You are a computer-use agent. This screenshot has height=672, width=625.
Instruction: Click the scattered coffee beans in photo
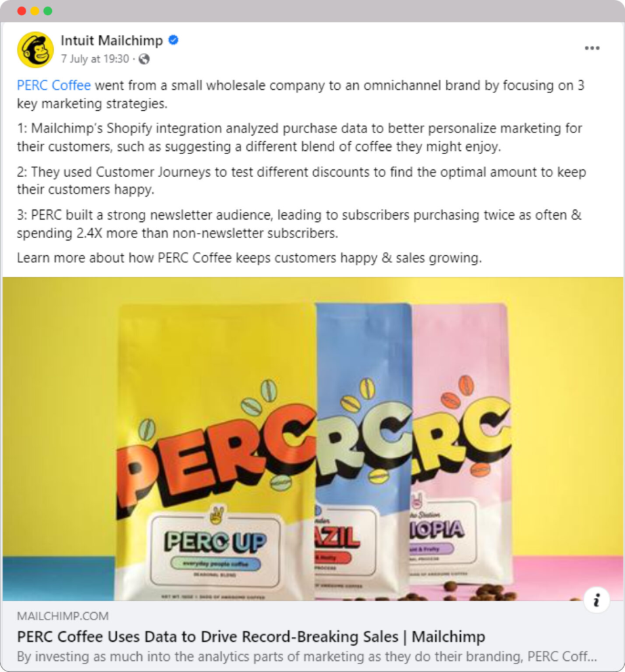(x=476, y=593)
